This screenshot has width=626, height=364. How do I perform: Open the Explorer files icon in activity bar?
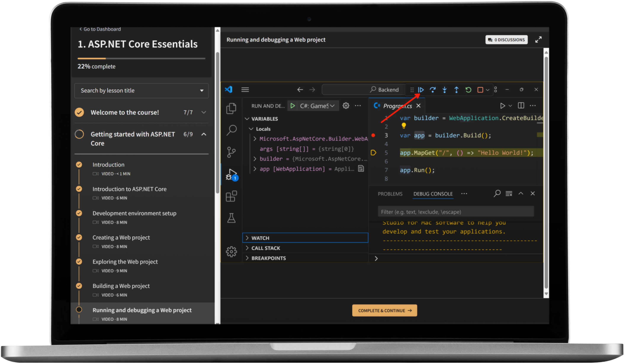(231, 109)
